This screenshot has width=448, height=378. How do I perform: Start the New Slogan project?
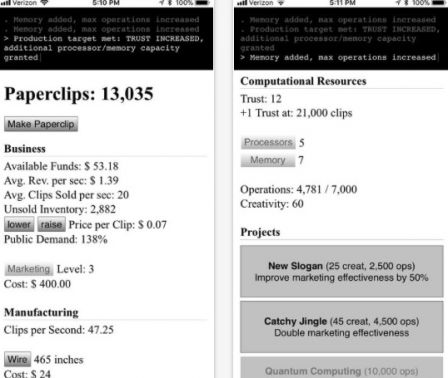342,271
